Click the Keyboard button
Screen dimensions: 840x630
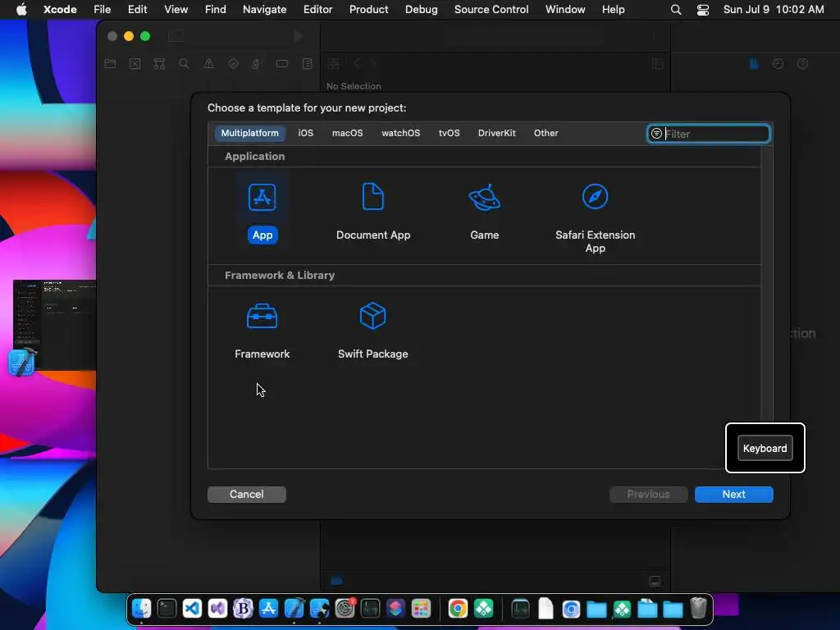click(x=765, y=449)
